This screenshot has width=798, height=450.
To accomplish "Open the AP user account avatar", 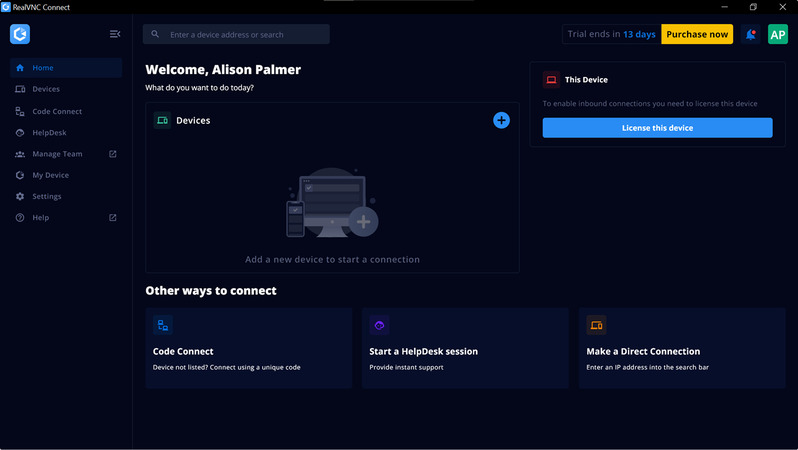I will coord(777,34).
